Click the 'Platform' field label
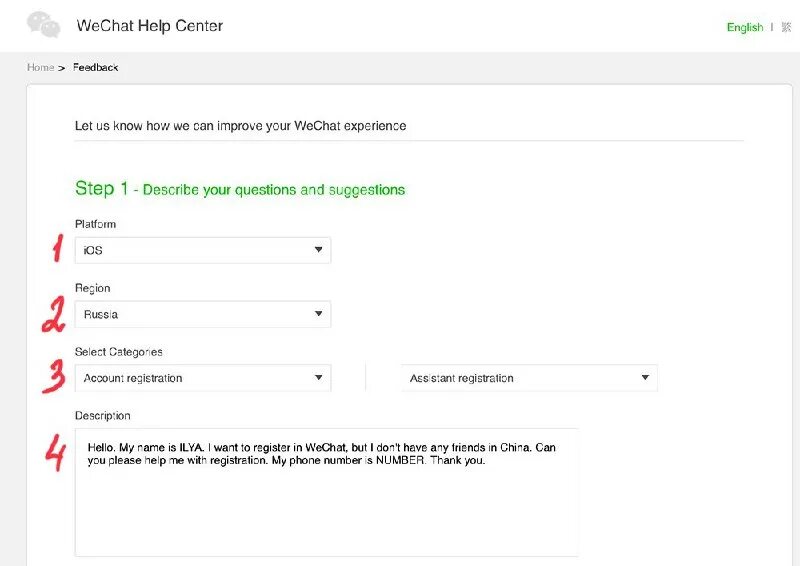This screenshot has height=566, width=800. [95, 224]
